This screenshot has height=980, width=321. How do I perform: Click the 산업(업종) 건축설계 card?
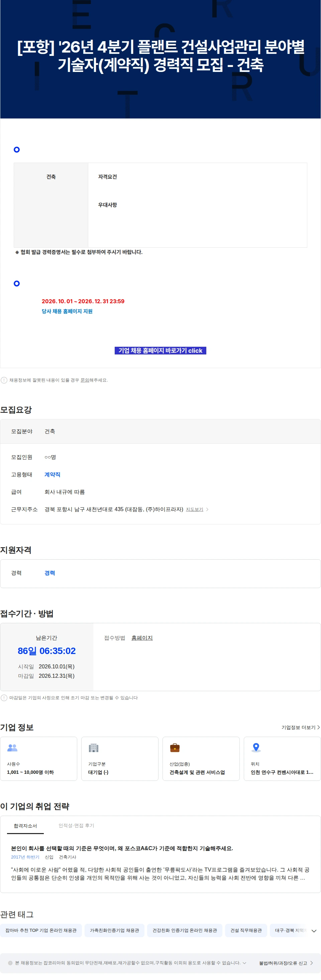click(201, 758)
